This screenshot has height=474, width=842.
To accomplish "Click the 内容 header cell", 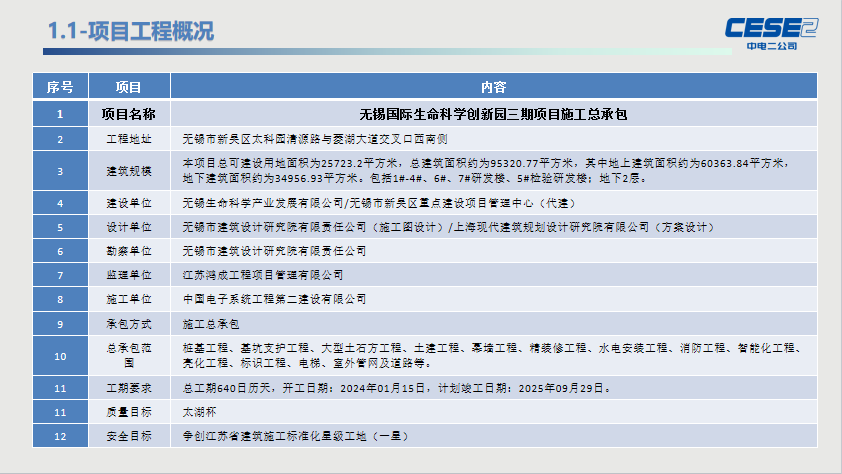I will pos(494,86).
